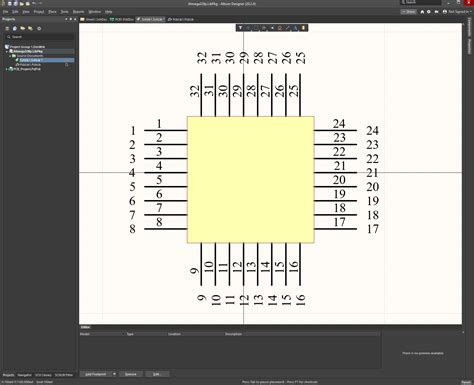The height and width of the screenshot is (385, 474).
Task: Click the Remove button below editor
Action: click(x=131, y=374)
